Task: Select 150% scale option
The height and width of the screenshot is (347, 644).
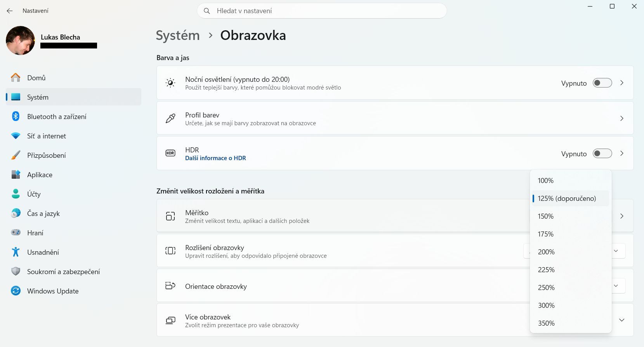Action: pos(571,216)
